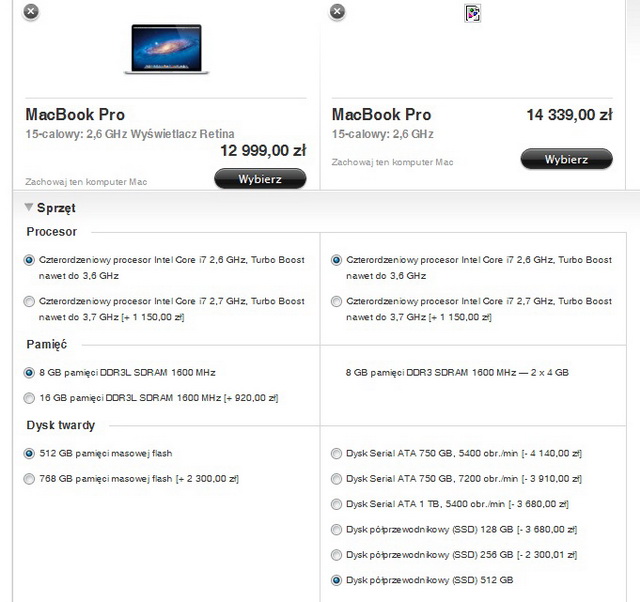
Task: Choose the SSD 256 GB option
Action: click(x=336, y=555)
